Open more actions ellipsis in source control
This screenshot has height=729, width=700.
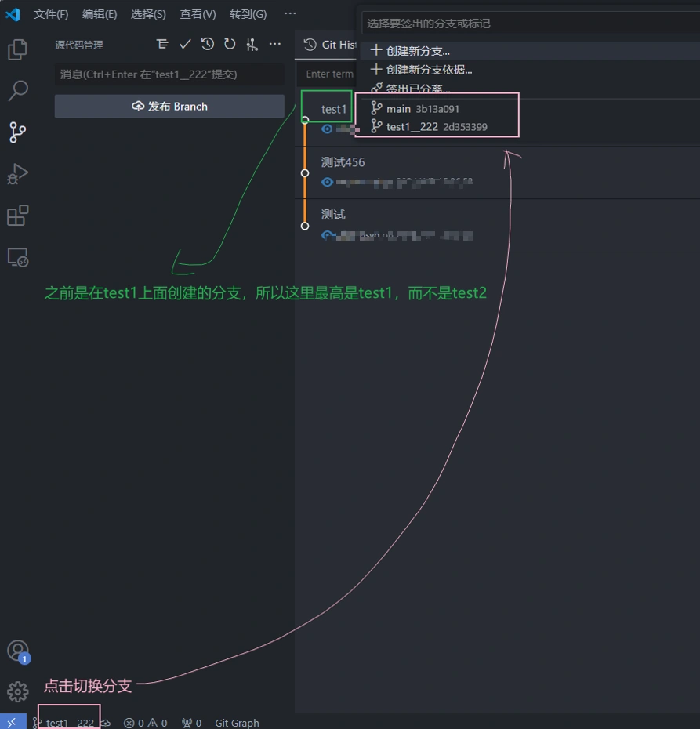pos(274,44)
